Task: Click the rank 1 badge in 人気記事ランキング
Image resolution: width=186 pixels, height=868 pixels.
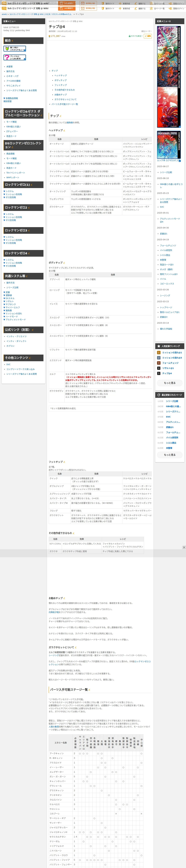Action: 159,352
